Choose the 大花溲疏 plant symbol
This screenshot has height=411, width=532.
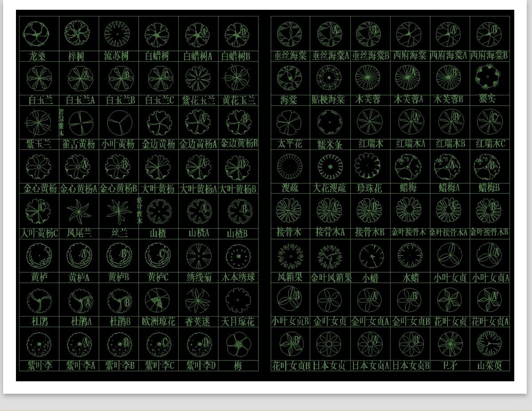(329, 166)
